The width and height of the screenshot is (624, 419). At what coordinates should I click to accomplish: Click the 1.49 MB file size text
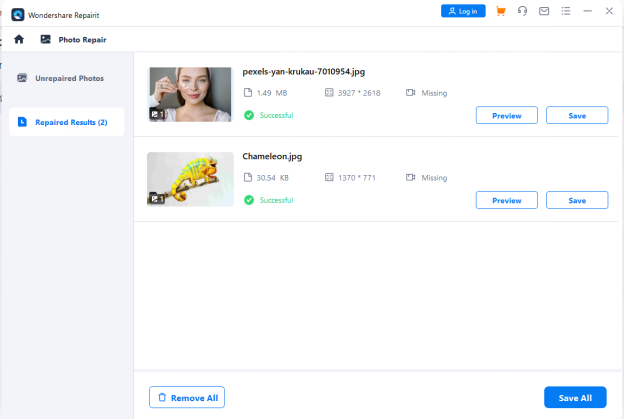[x=272, y=93]
